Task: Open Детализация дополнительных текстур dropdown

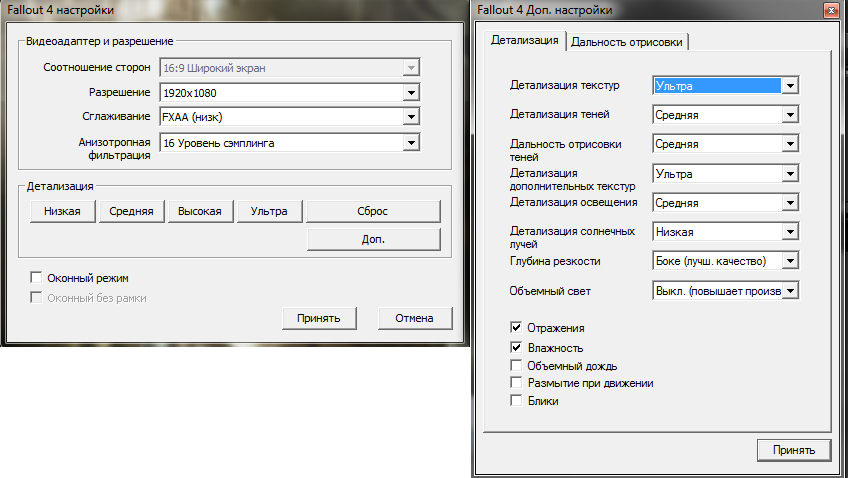Action: tap(725, 174)
